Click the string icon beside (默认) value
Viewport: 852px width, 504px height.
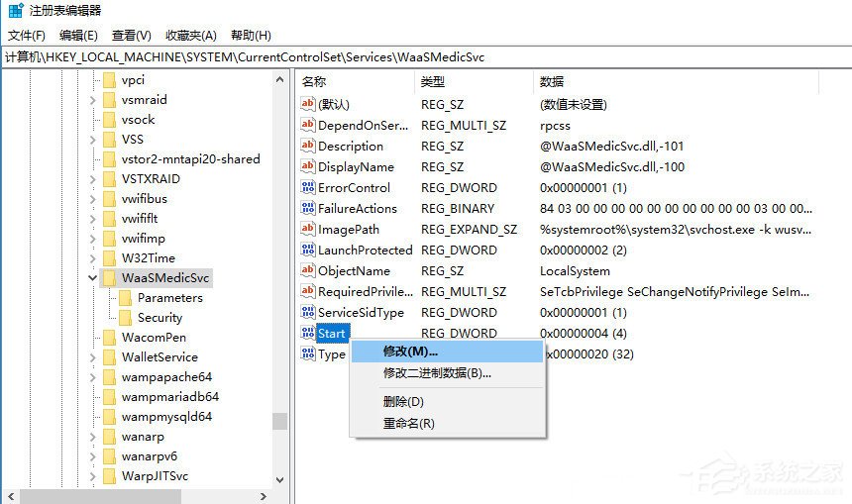(x=307, y=104)
